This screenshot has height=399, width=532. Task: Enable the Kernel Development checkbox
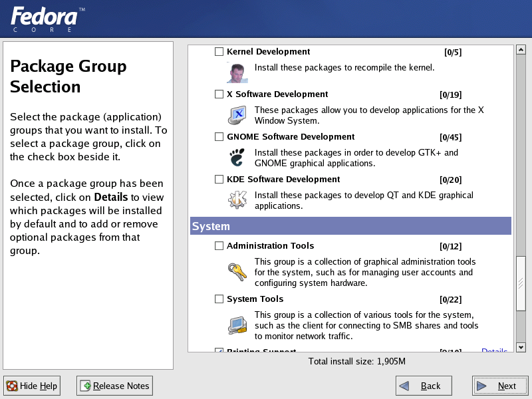[x=219, y=52]
